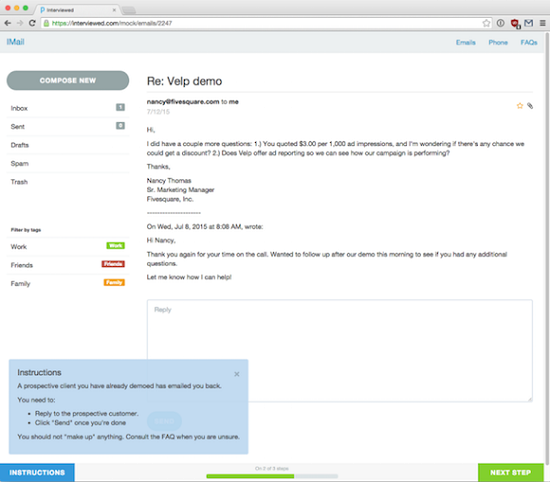Open the Sent folder
Image resolution: width=550 pixels, height=482 pixels.
68,127
